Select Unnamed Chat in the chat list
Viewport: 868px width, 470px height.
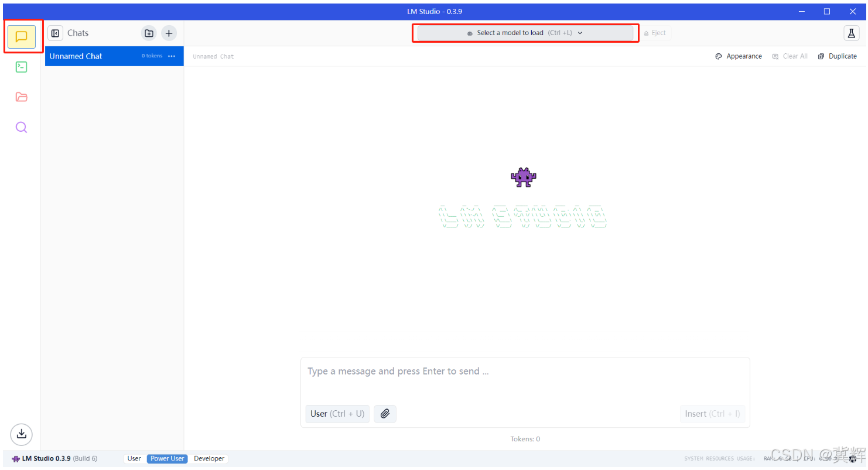click(x=114, y=56)
